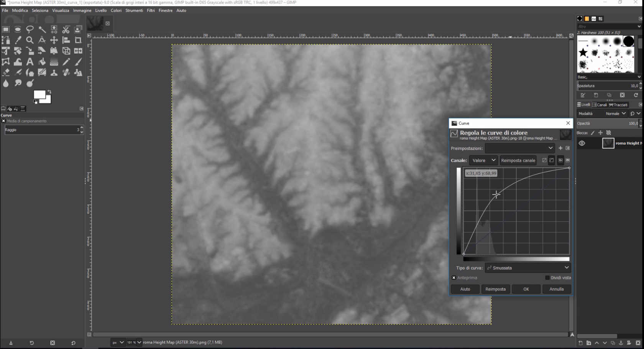Viewport: 644px width, 349px height.
Task: Click Annulla to cancel the curves
Action: [557, 289]
